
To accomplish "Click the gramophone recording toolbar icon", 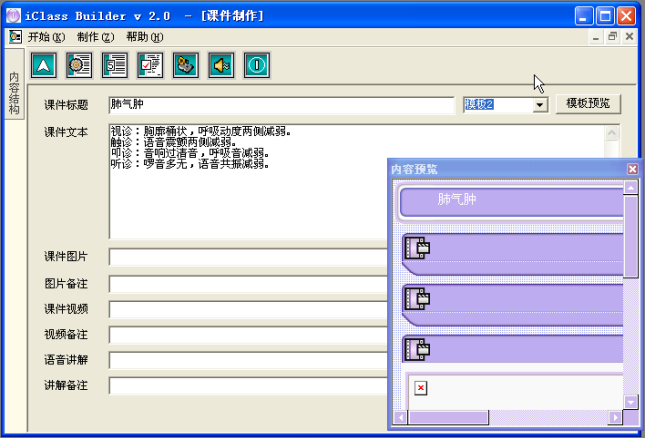I will click(186, 65).
